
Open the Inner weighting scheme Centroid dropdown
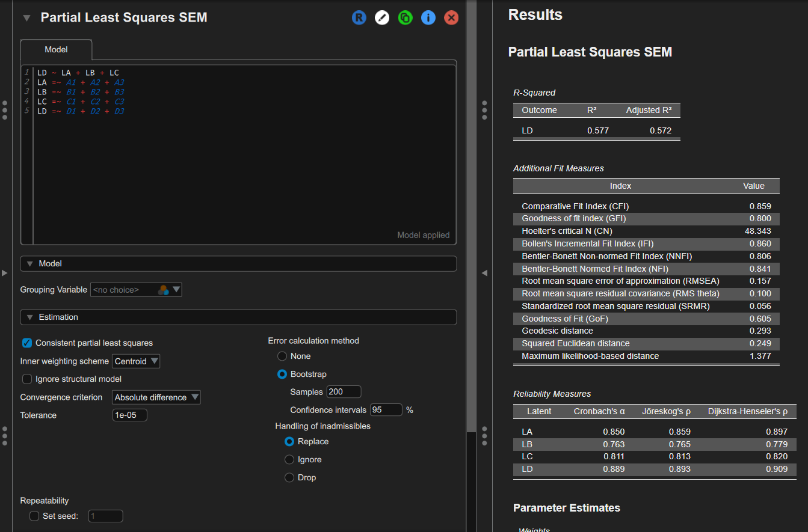point(136,361)
